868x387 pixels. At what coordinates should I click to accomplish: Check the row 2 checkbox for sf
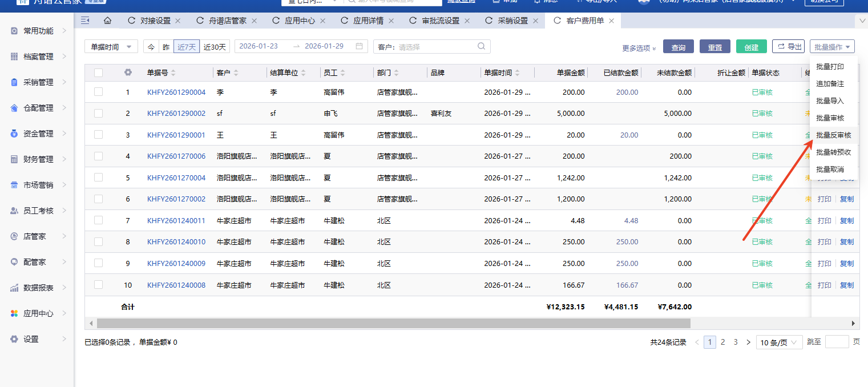point(99,114)
